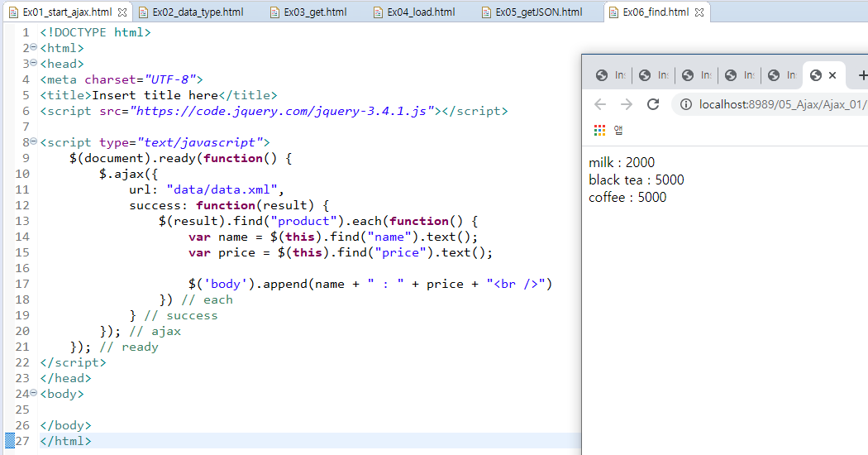The image size is (868, 455).
Task: Open a new browser tab with plus
Action: click(x=862, y=75)
